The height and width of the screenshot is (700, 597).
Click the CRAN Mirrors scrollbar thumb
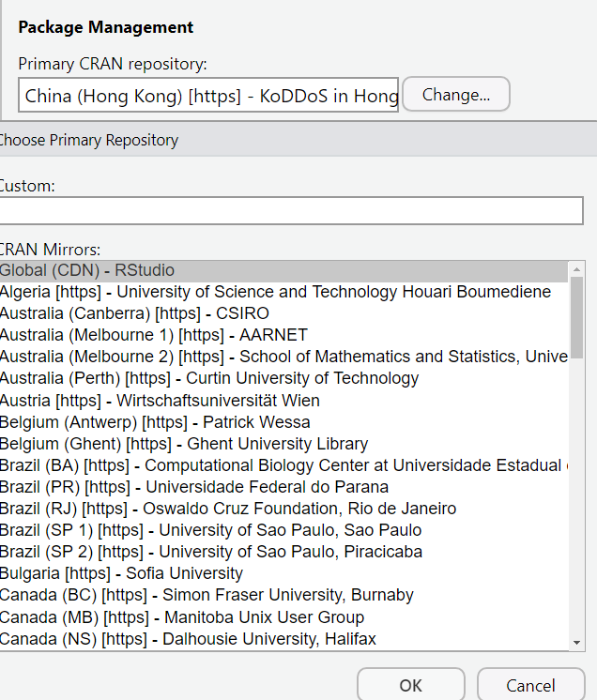(x=577, y=317)
